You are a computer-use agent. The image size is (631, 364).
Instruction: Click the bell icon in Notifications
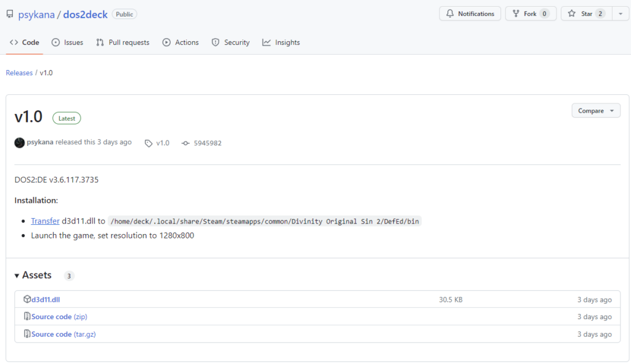pos(450,14)
